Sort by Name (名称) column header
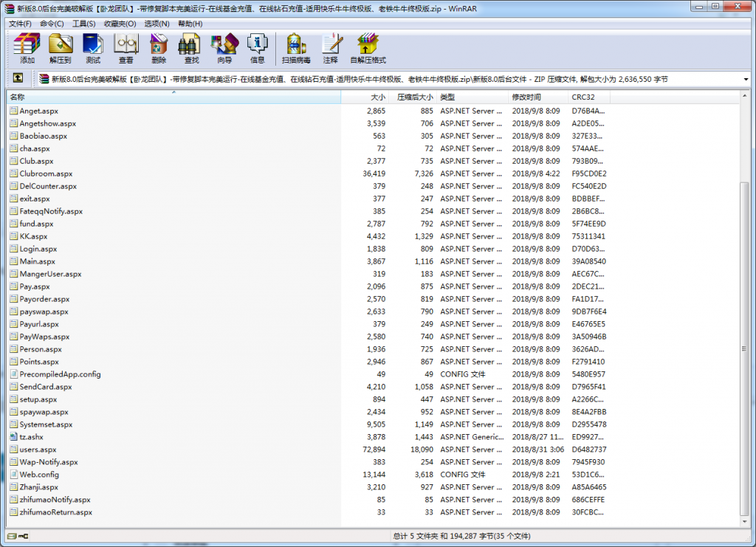This screenshot has width=756, height=547. point(174,97)
